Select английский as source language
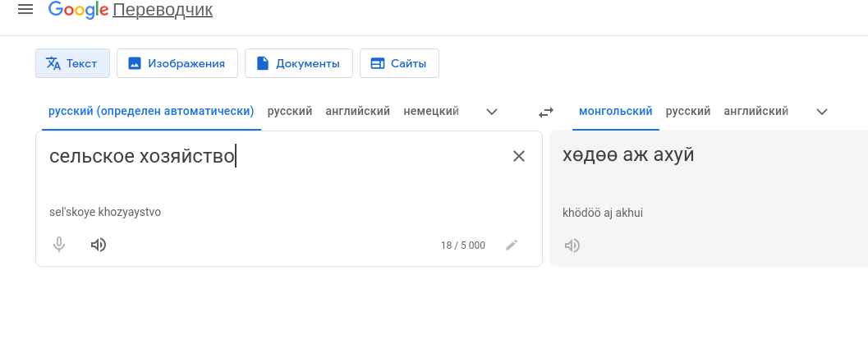 pyautogui.click(x=357, y=111)
